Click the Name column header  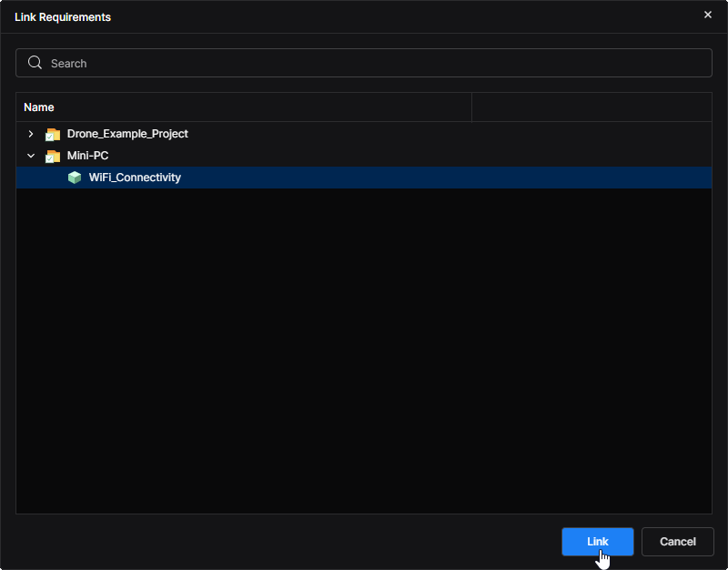coord(244,107)
